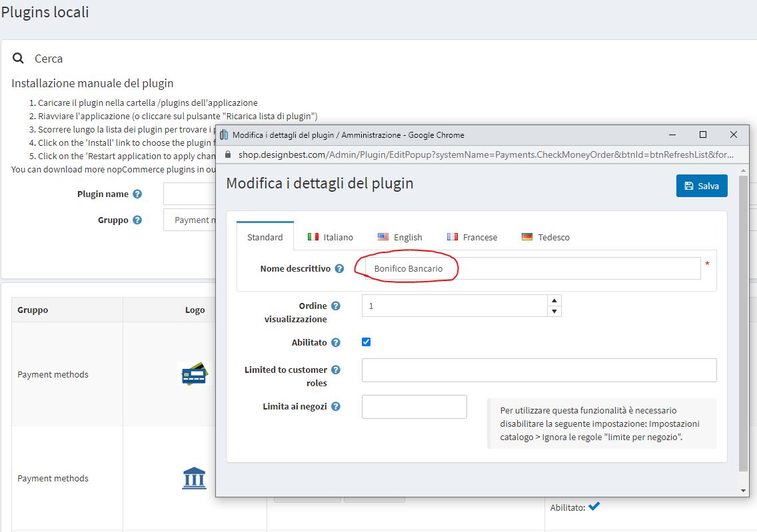Switch to the Italiano language tab
Screen dimensions: 757x532
pos(331,237)
